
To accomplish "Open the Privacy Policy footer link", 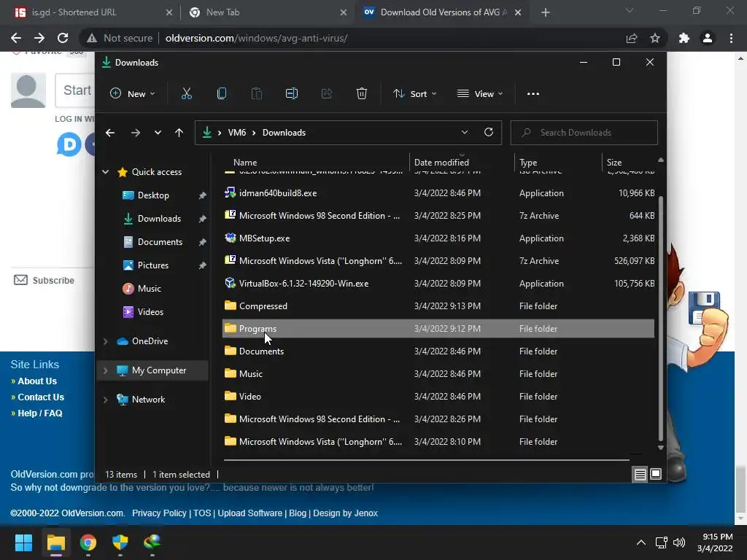I will coord(159,513).
